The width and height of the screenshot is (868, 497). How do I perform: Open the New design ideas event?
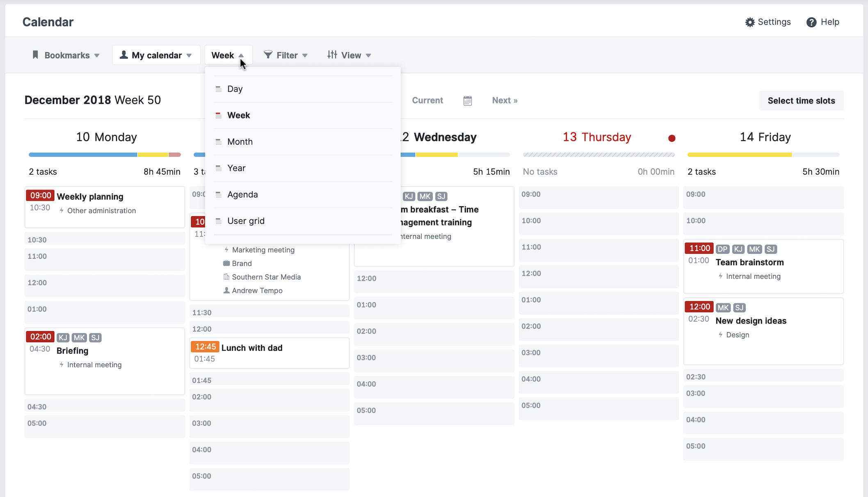click(763, 331)
